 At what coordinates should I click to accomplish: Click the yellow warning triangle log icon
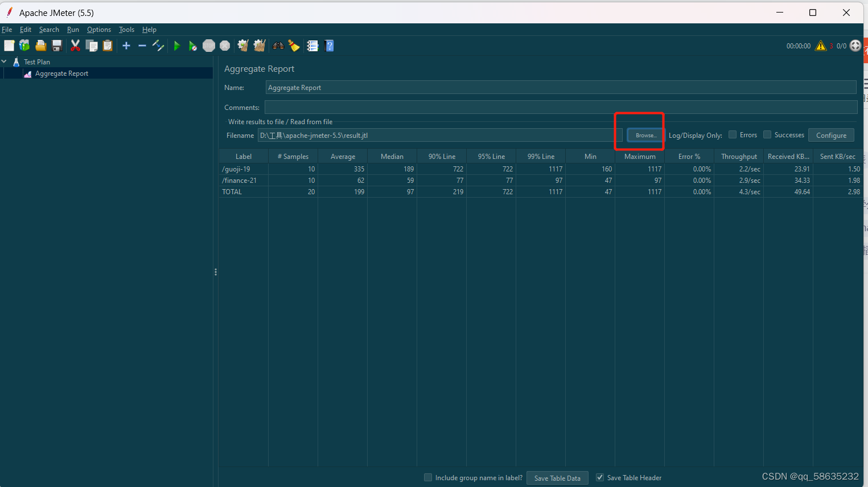point(820,46)
